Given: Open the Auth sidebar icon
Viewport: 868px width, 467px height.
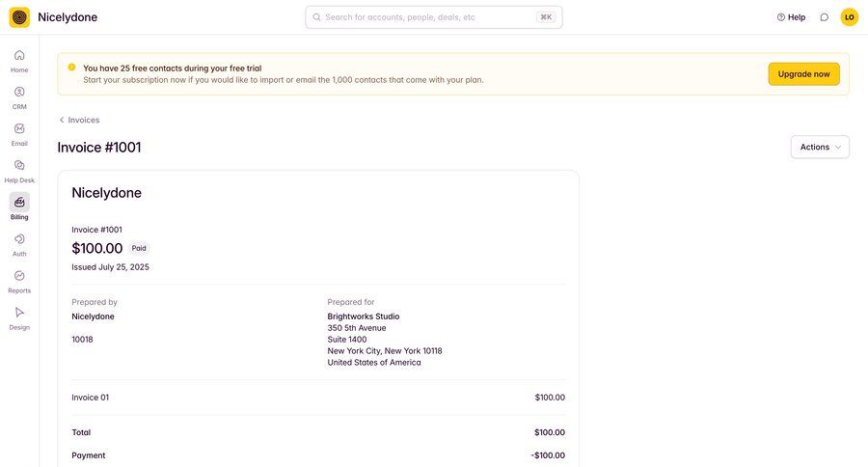Looking at the screenshot, I should pos(19,239).
